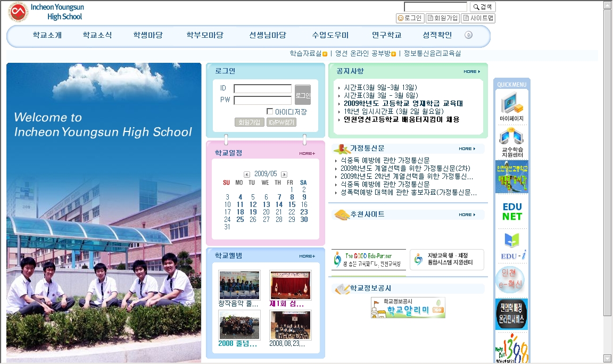Click the Incheon Youngsun High School logo

[46, 12]
